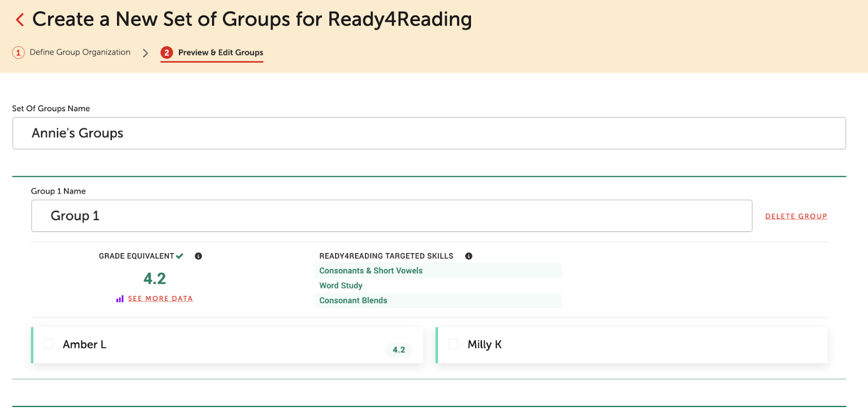Select the Preview & Edit Groups step

[220, 53]
